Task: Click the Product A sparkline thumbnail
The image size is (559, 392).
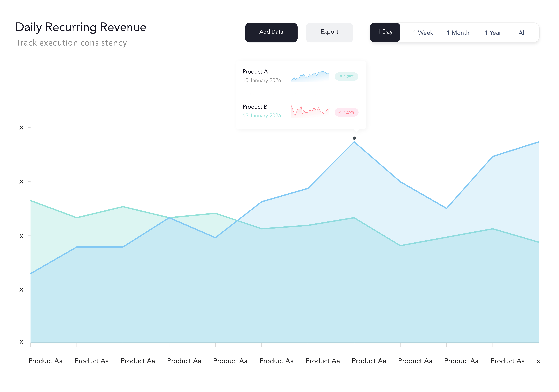Action: (310, 76)
